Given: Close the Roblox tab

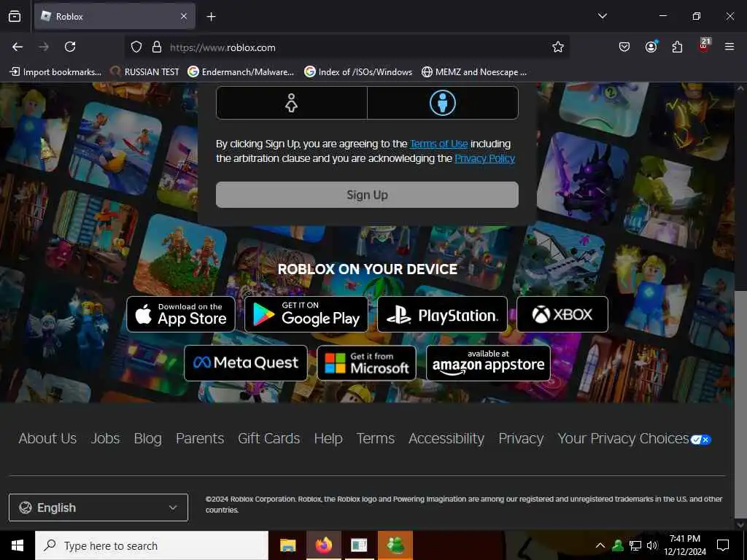Looking at the screenshot, I should [184, 16].
